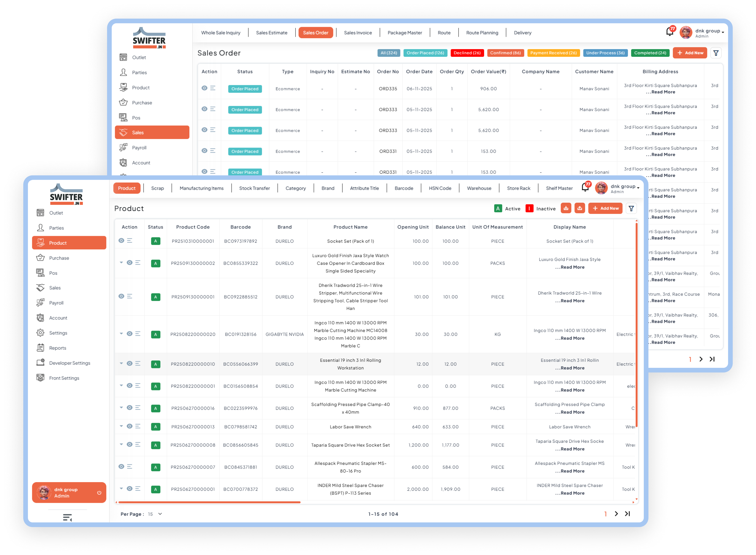Click the power logout icon
This screenshot has width=756, height=555.
click(x=99, y=493)
